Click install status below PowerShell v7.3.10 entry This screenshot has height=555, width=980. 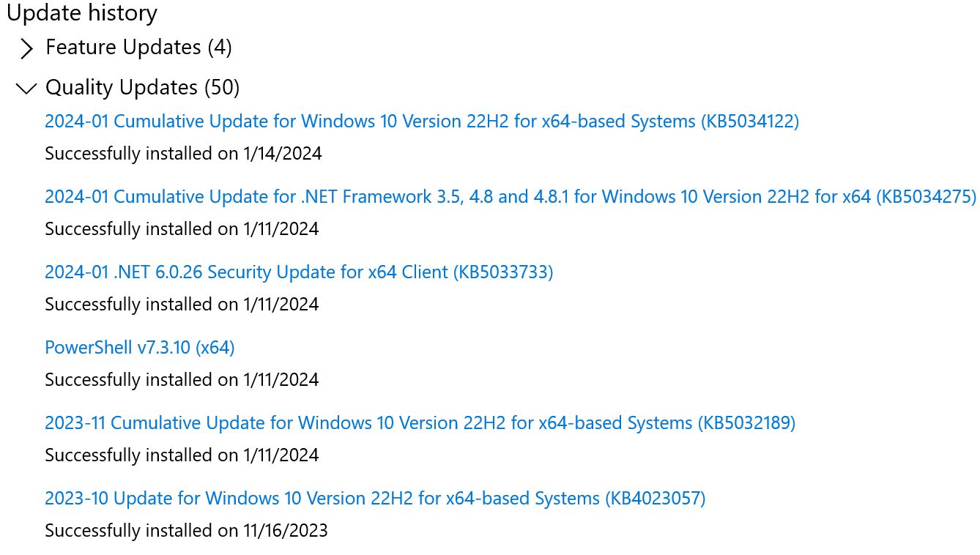182,379
